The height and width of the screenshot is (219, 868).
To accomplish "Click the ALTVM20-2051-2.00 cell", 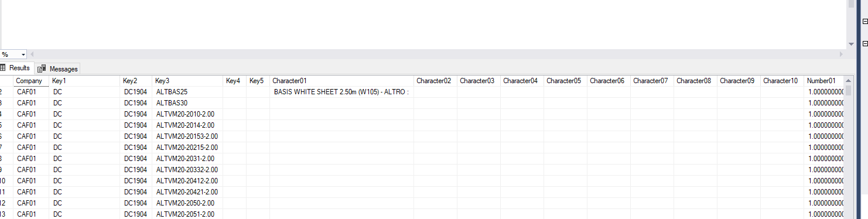I will tap(187, 214).
